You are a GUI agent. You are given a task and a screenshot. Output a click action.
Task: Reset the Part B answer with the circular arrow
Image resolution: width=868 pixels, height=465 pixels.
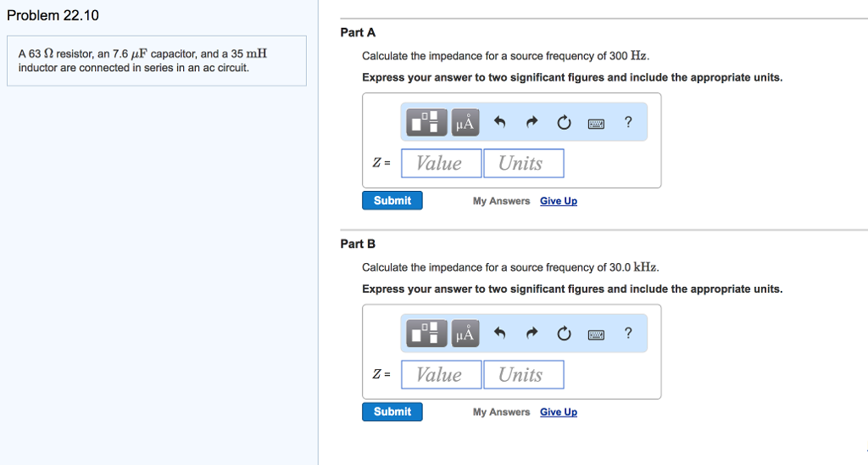point(564,334)
